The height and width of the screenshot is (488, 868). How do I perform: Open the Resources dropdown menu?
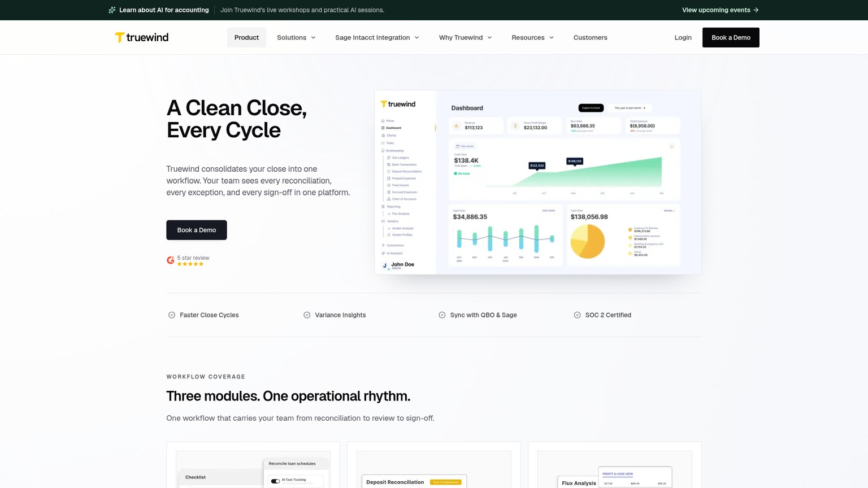click(533, 37)
